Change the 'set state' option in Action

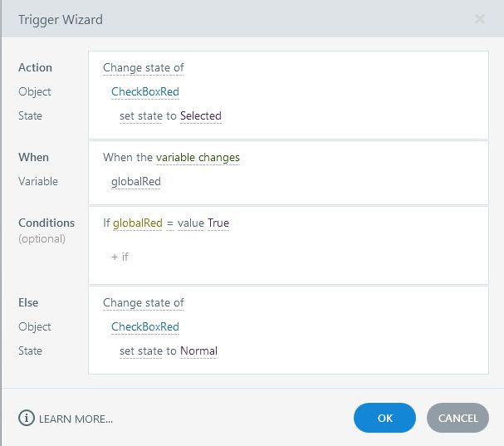click(140, 115)
